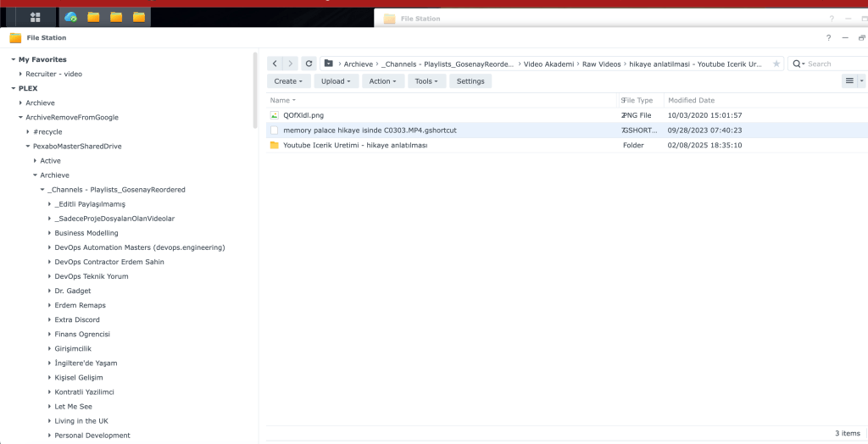Expand the Recruiter - video favorite

click(x=20, y=74)
